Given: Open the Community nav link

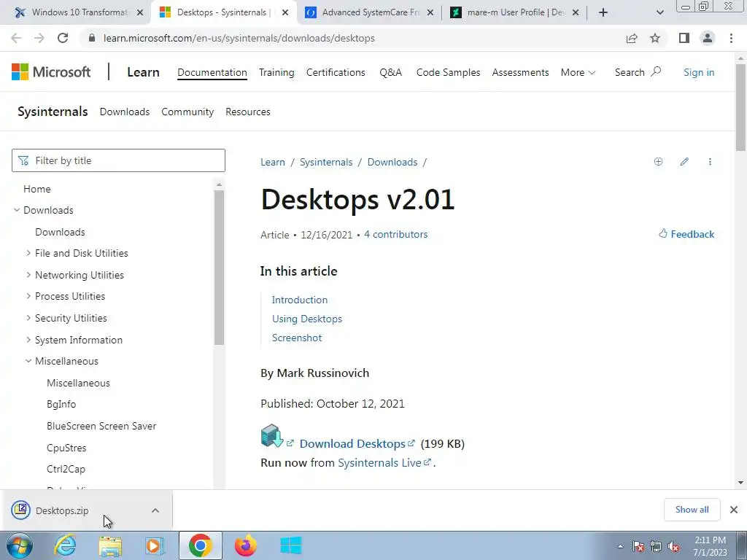Looking at the screenshot, I should (x=187, y=112).
